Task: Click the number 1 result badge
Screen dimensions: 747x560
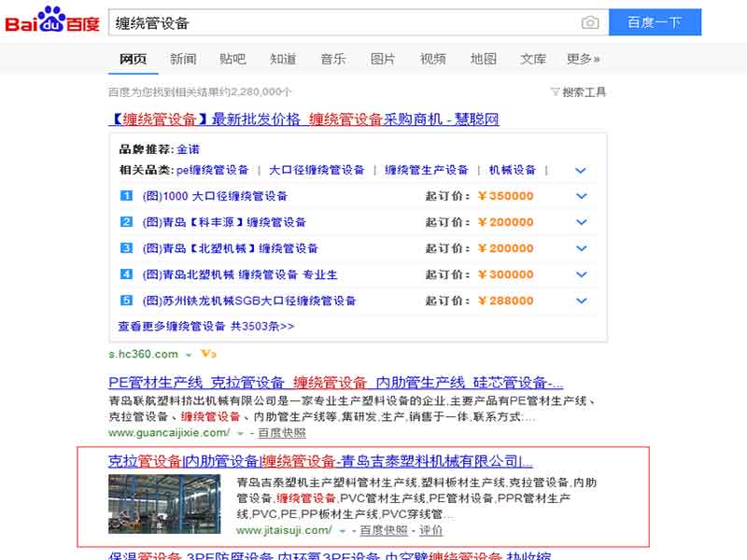Action: [x=127, y=196]
